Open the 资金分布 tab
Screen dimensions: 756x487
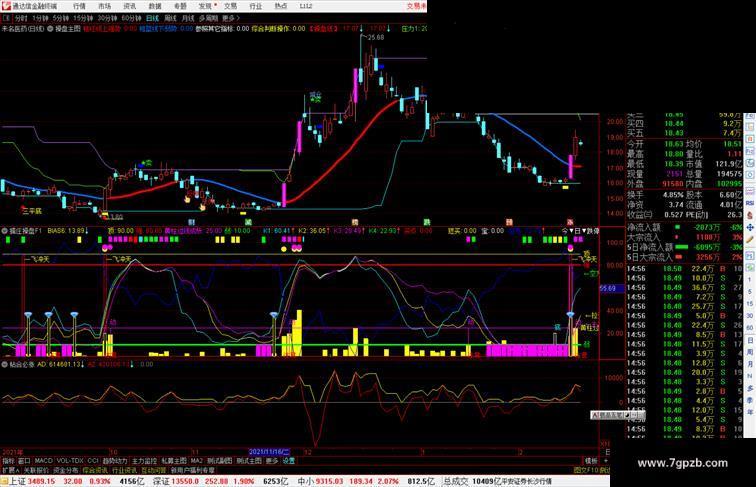(x=66, y=470)
